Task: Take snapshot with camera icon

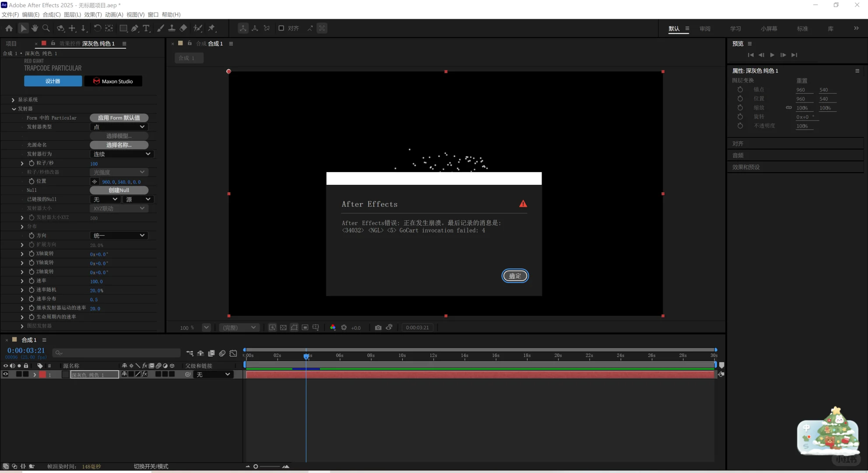Action: (x=378, y=328)
